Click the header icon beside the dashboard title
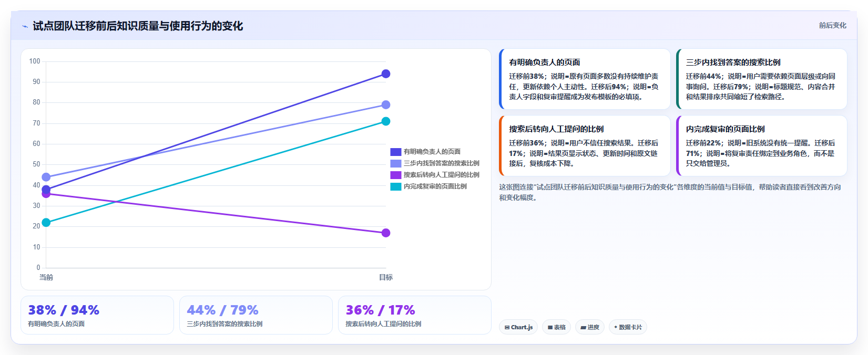This screenshot has width=868, height=355. (25, 26)
